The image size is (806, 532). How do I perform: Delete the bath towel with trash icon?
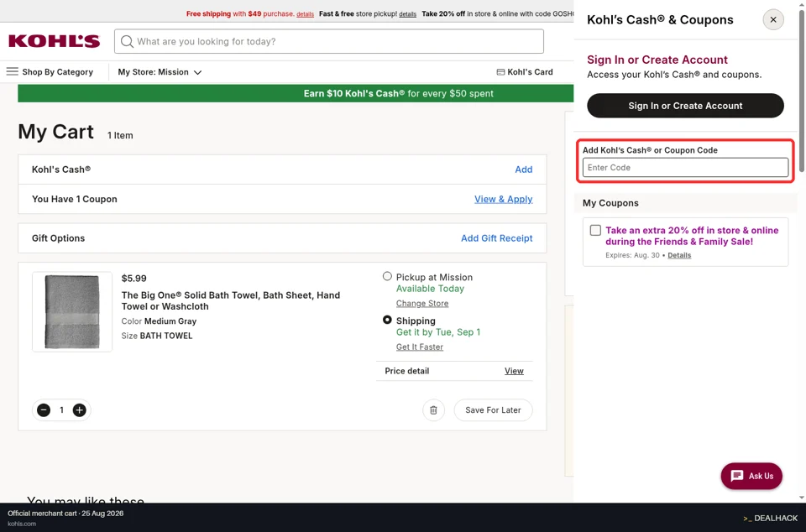click(x=433, y=409)
